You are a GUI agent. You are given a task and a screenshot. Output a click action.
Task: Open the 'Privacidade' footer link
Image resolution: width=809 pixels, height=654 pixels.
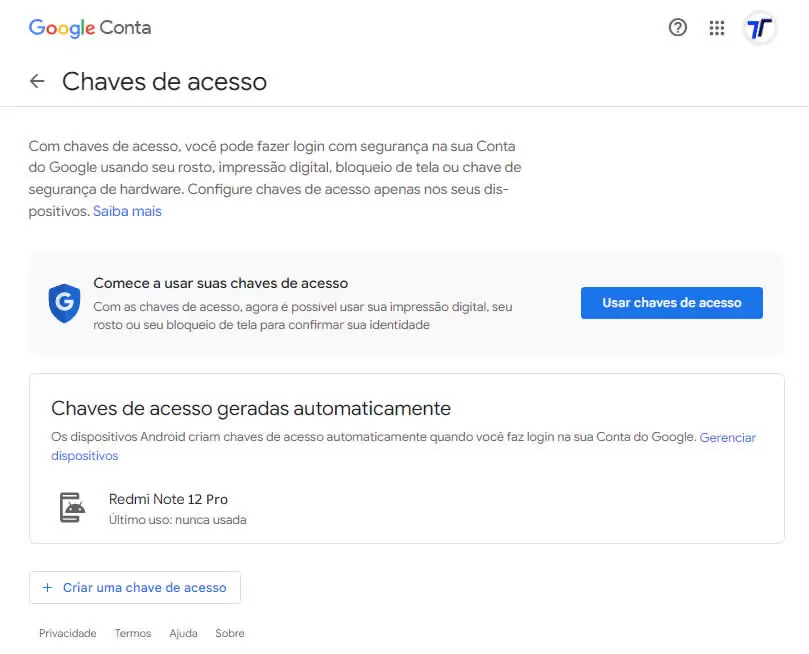click(67, 633)
